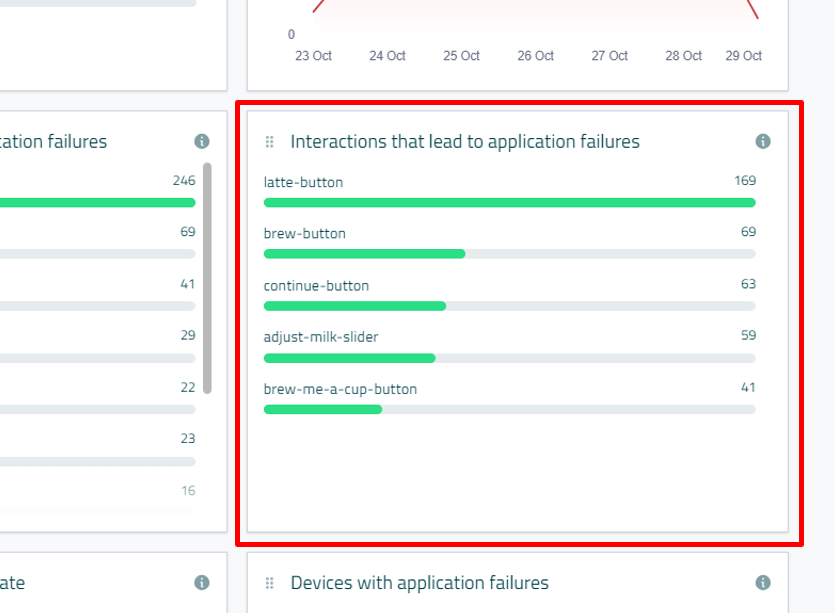Viewport: 835px width, 613px height.
Task: Grab drag handle beside Interactions panel title
Action: [269, 142]
